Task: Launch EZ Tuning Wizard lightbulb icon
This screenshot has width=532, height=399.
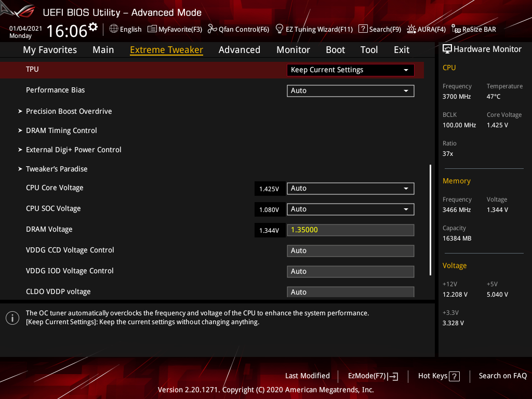Action: [x=279, y=29]
